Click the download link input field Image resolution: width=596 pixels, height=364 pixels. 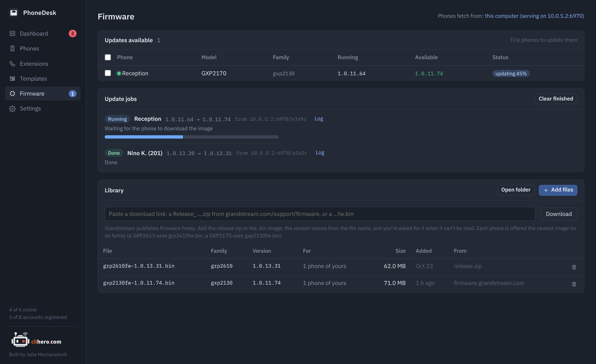click(x=320, y=214)
